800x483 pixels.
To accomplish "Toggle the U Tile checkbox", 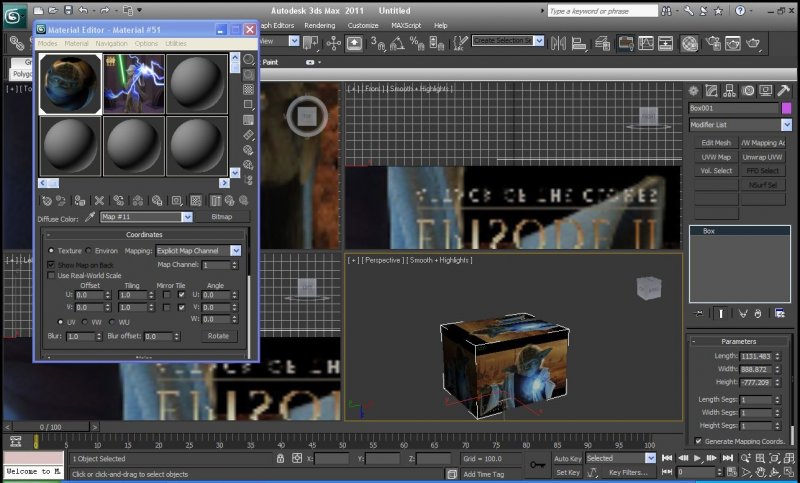I will pyautogui.click(x=181, y=295).
